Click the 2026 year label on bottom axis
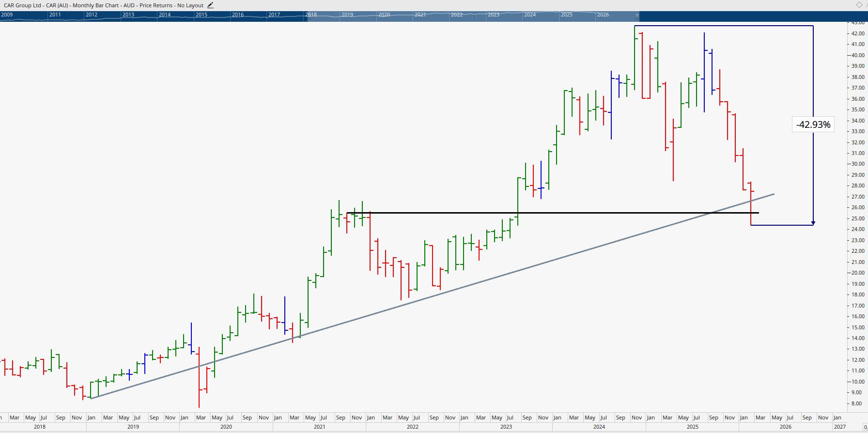Image resolution: width=868 pixels, height=433 pixels. [786, 427]
